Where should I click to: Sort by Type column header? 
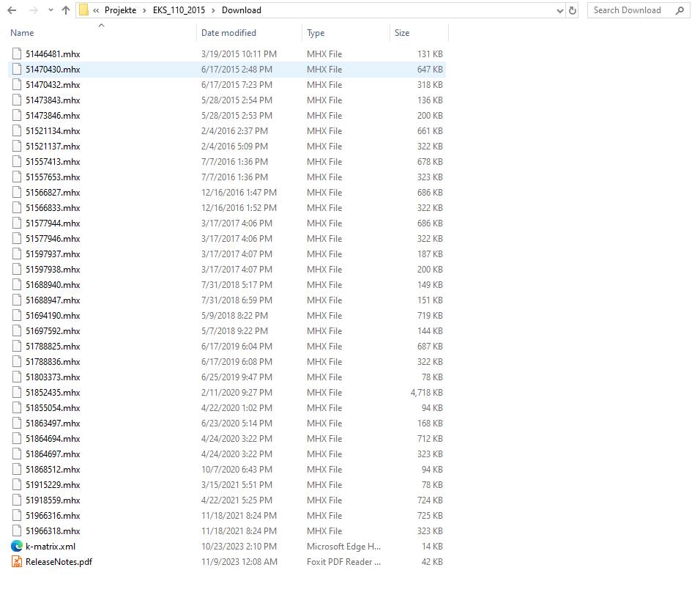316,33
